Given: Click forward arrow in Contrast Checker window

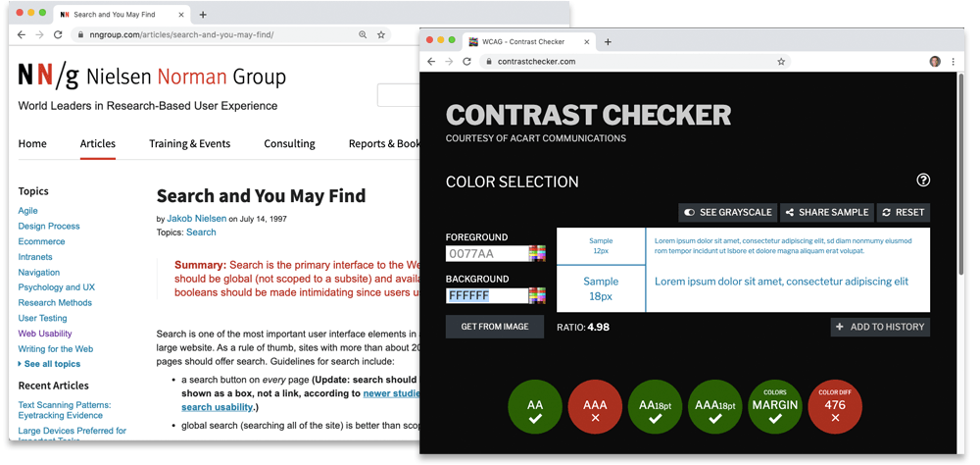Looking at the screenshot, I should point(449,62).
